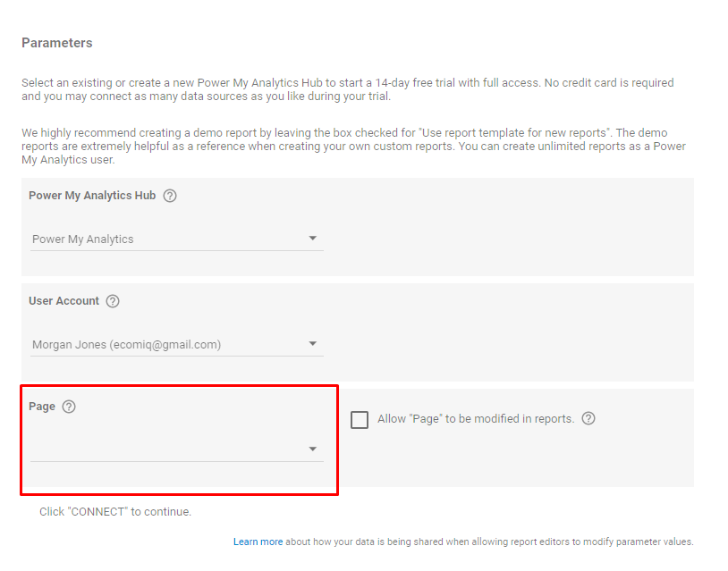Click the question mark next to Page label
The width and height of the screenshot is (728, 571).
pyautogui.click(x=69, y=407)
